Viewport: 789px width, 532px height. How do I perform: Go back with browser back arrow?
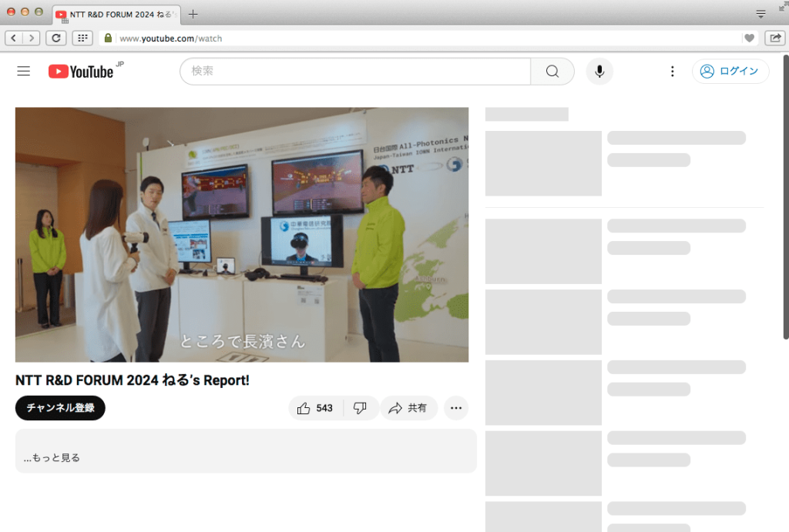[14, 38]
